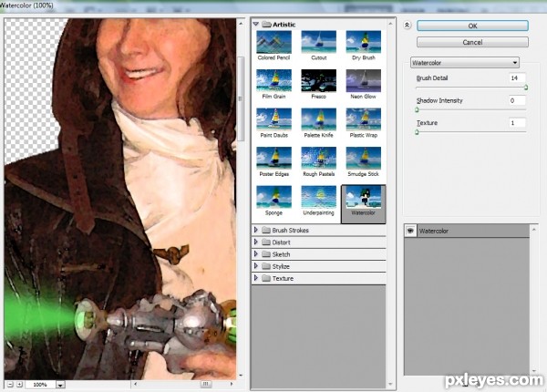
Task: Expand the Stylize filter folder
Action: tap(255, 266)
